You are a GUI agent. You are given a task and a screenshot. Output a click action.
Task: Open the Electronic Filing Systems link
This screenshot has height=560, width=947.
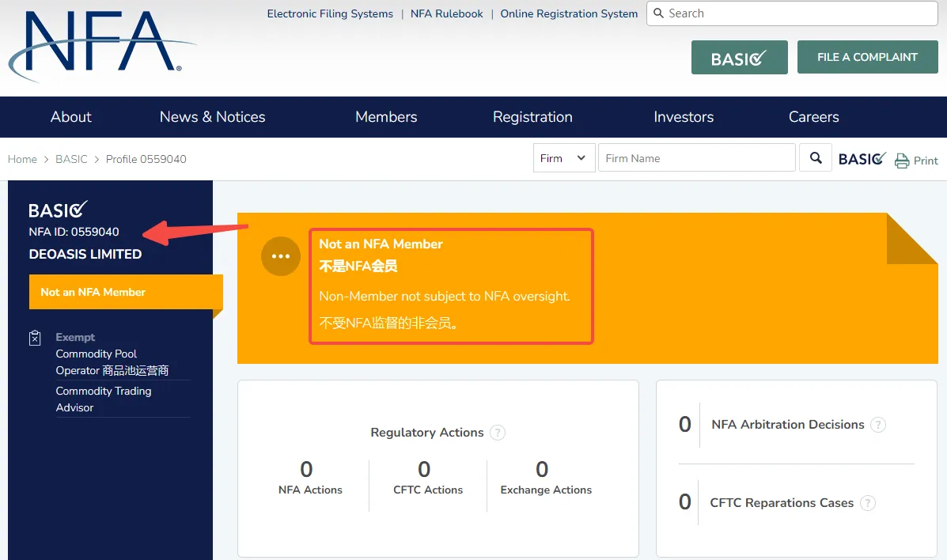point(330,13)
